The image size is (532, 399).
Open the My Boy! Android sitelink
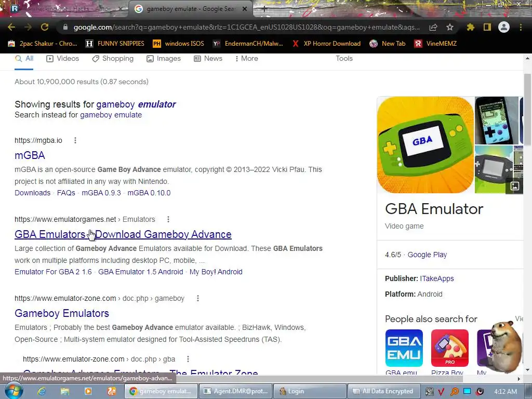pos(216,272)
